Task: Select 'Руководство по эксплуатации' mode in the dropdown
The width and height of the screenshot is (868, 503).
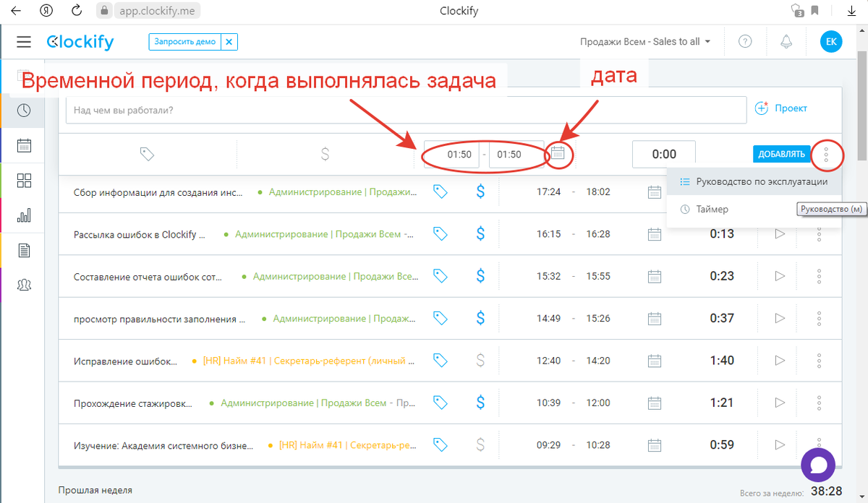Action: coord(754,182)
